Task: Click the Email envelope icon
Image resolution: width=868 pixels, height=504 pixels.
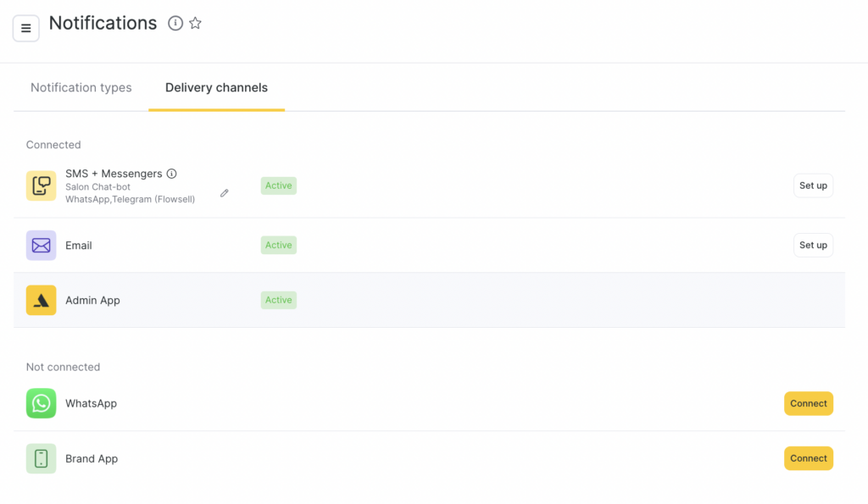Action: [41, 246]
